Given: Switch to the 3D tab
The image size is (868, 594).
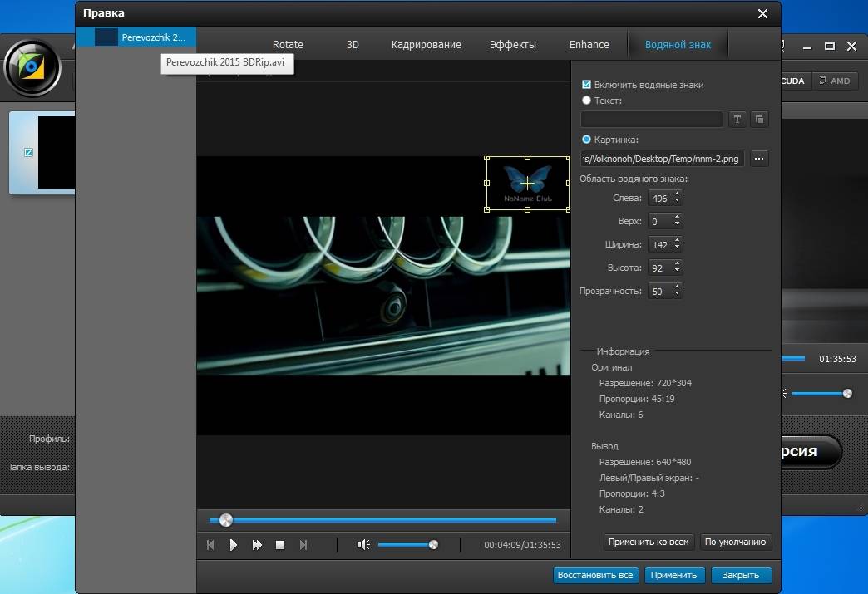Looking at the screenshot, I should point(353,44).
